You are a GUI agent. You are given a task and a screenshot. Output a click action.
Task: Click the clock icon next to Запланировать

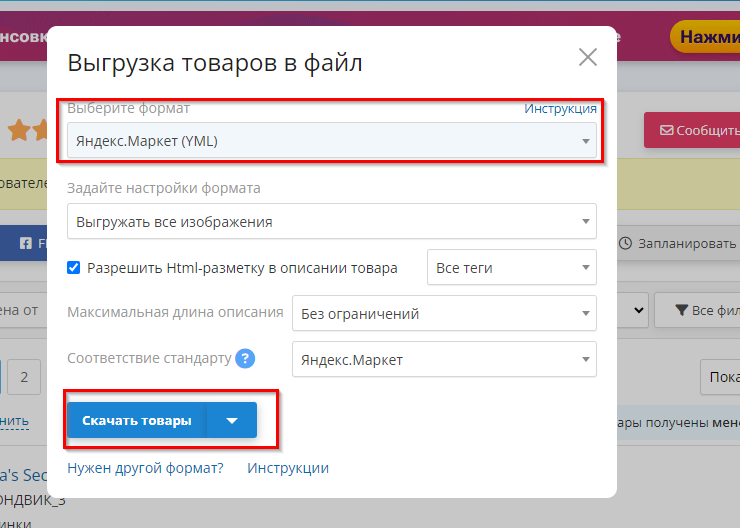tap(625, 243)
